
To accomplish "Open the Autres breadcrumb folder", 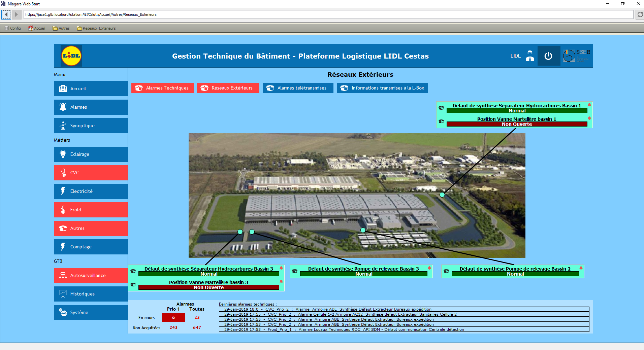I will 61,28.
